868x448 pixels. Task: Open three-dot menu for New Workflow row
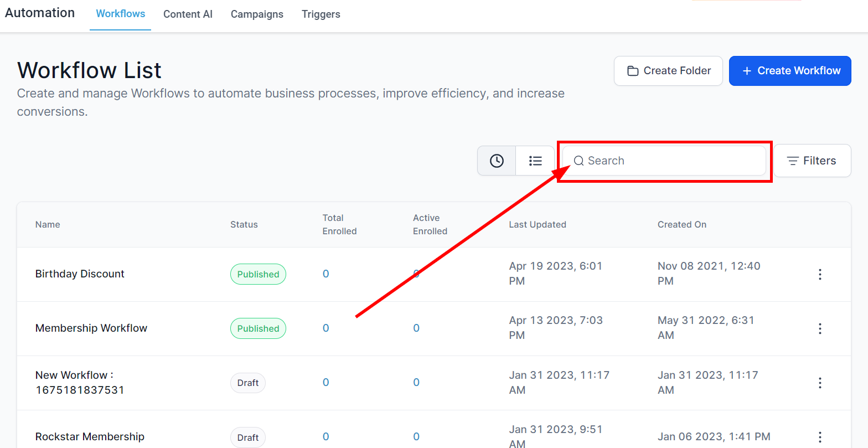[x=820, y=383]
